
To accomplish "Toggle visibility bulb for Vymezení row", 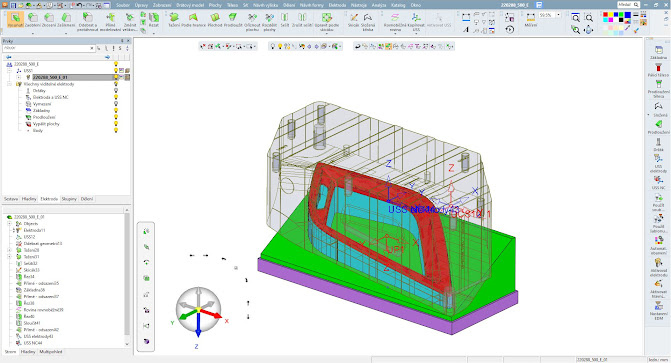I will pos(116,104).
